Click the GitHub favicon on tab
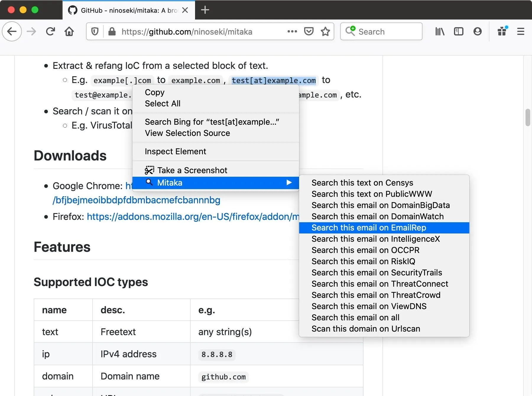This screenshot has height=396, width=532. [72, 10]
